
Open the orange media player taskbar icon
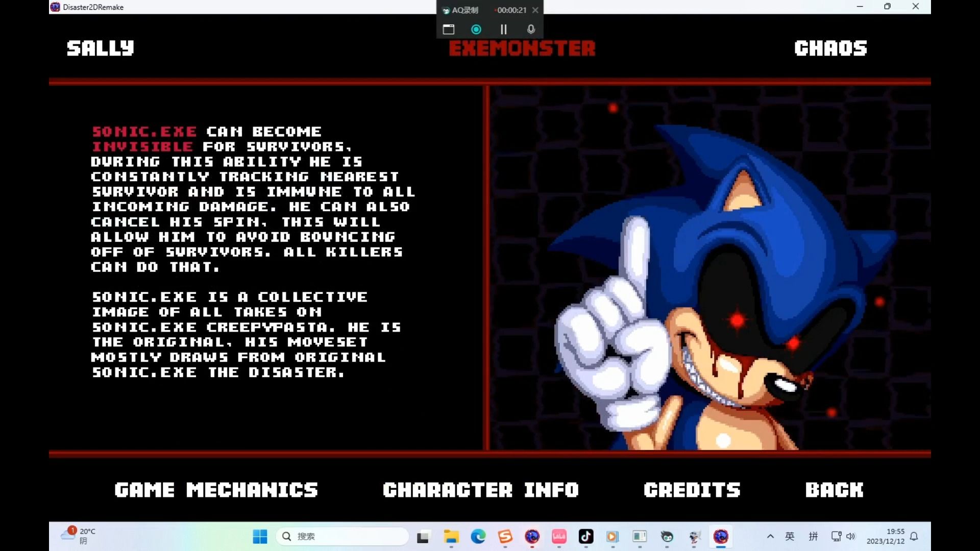612,536
